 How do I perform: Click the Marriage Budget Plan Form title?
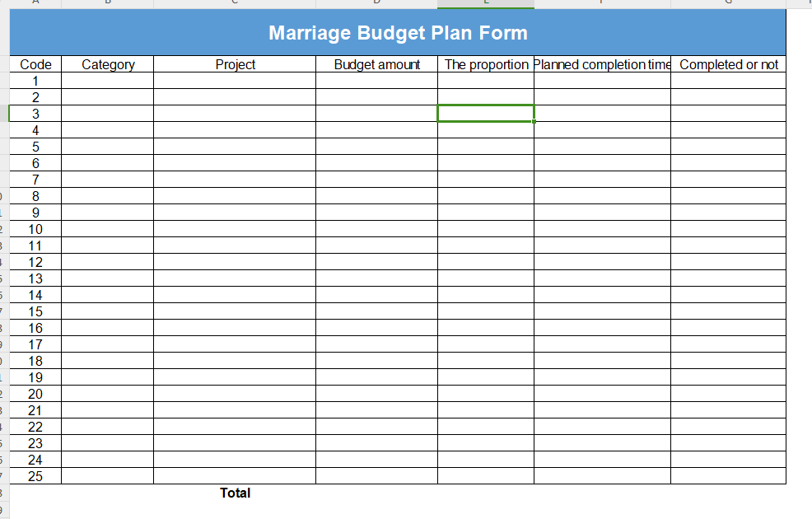(x=398, y=33)
